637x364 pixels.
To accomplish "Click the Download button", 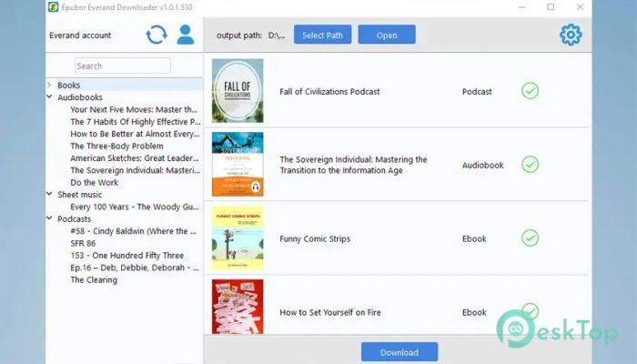I will 399,352.
